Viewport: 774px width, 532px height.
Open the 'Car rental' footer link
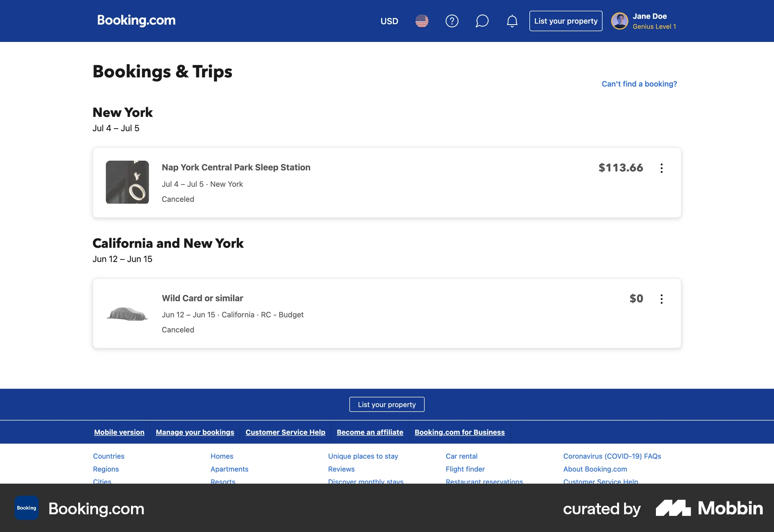(x=461, y=456)
